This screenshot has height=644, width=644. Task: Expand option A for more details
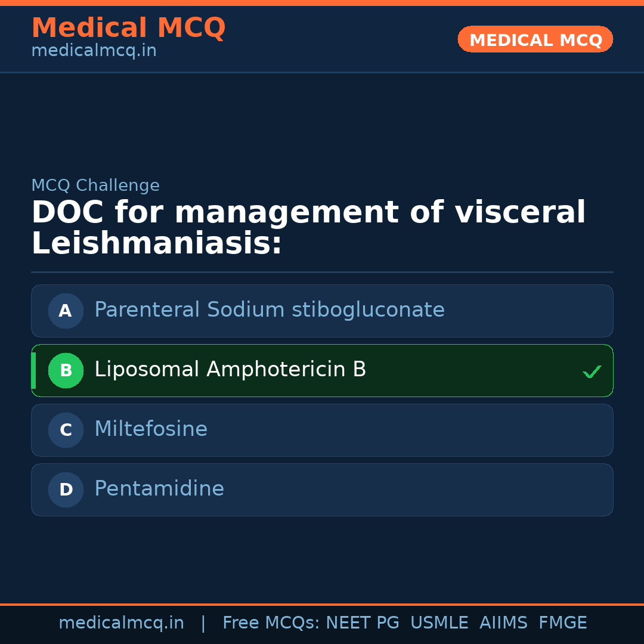(x=322, y=311)
